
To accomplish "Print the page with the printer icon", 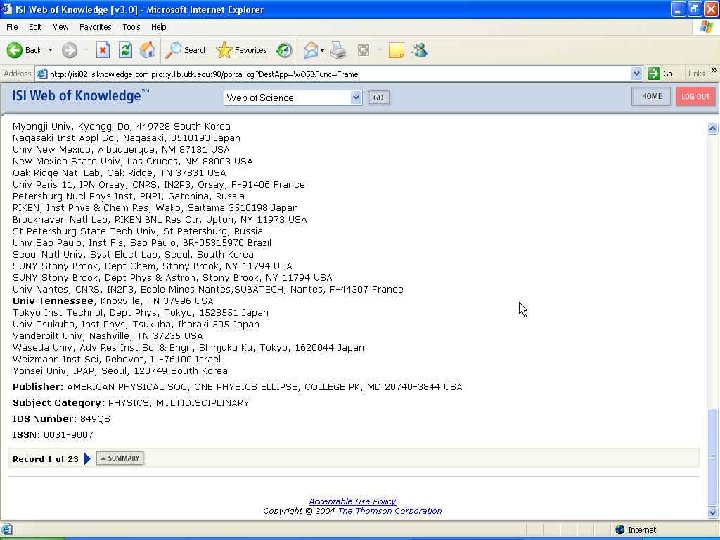I will click(x=338, y=50).
